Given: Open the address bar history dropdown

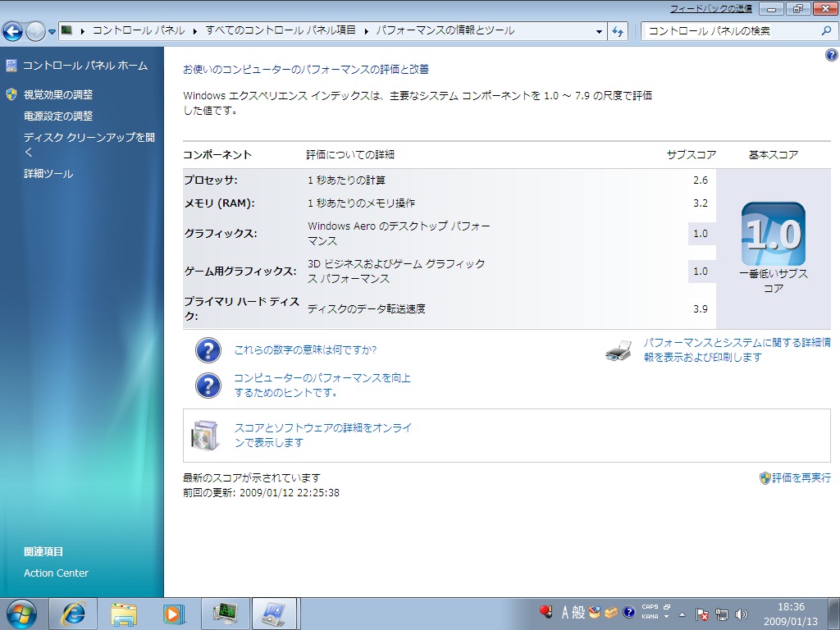Looking at the screenshot, I should (599, 32).
